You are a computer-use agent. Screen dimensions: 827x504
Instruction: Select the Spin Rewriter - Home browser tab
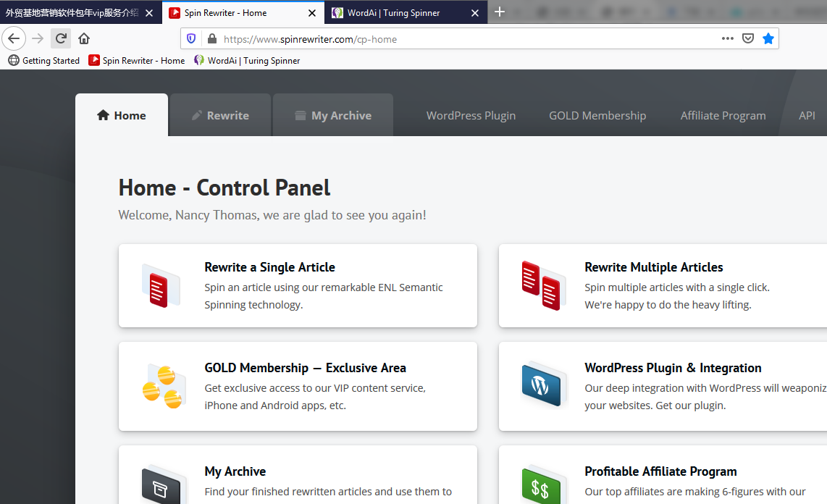[243, 12]
